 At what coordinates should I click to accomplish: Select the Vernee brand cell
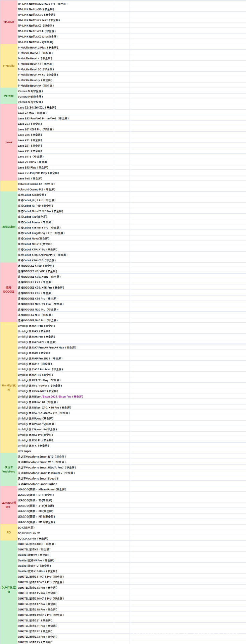(x=9, y=96)
